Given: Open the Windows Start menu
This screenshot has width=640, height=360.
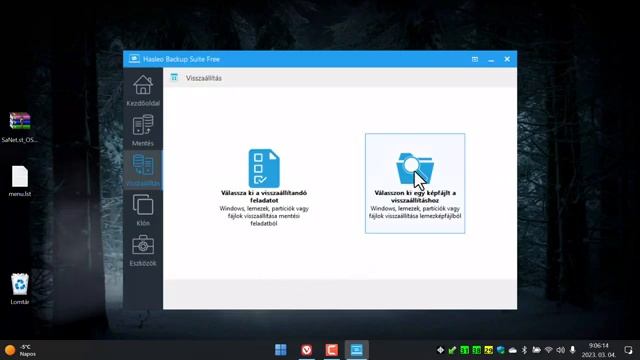Looking at the screenshot, I should (x=281, y=350).
